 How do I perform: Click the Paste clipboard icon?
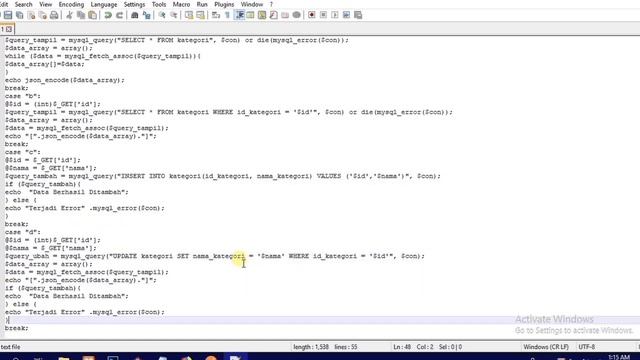(93, 15)
